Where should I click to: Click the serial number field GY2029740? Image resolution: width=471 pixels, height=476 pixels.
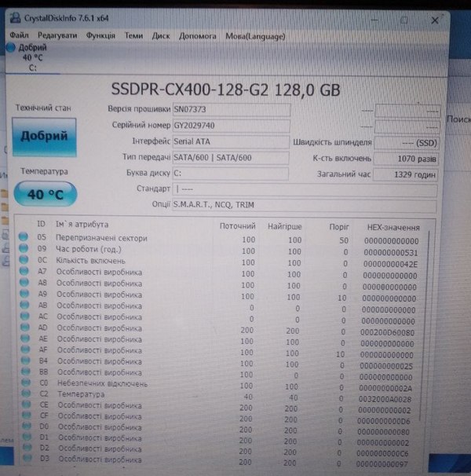pyautogui.click(x=231, y=126)
